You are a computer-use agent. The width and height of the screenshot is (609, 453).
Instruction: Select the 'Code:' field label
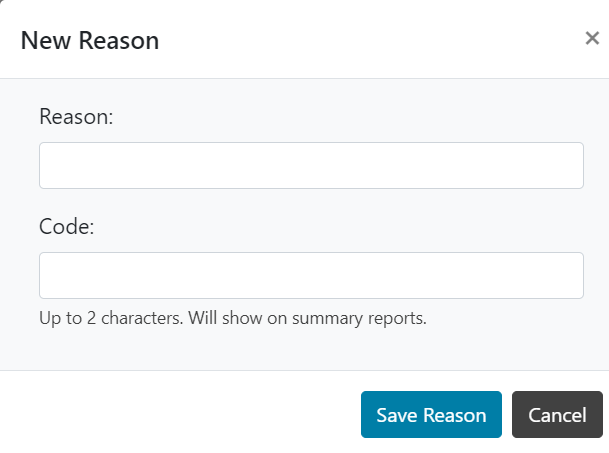(66, 226)
